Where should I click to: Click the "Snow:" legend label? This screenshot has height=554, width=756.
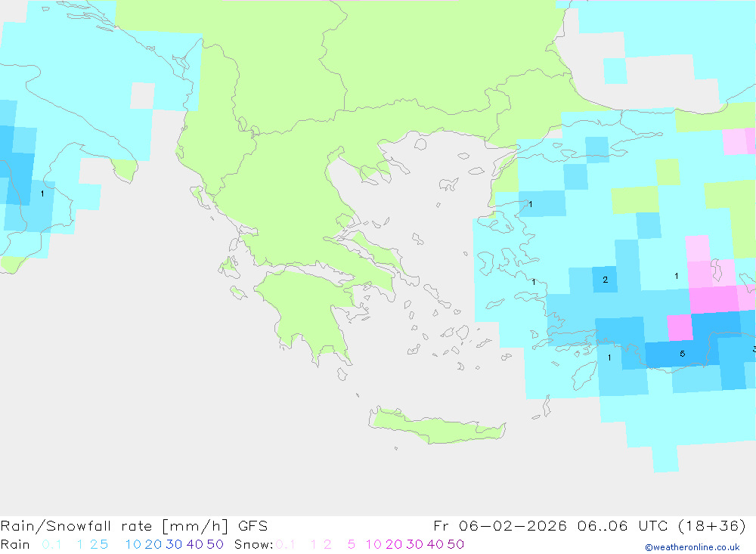click(254, 544)
